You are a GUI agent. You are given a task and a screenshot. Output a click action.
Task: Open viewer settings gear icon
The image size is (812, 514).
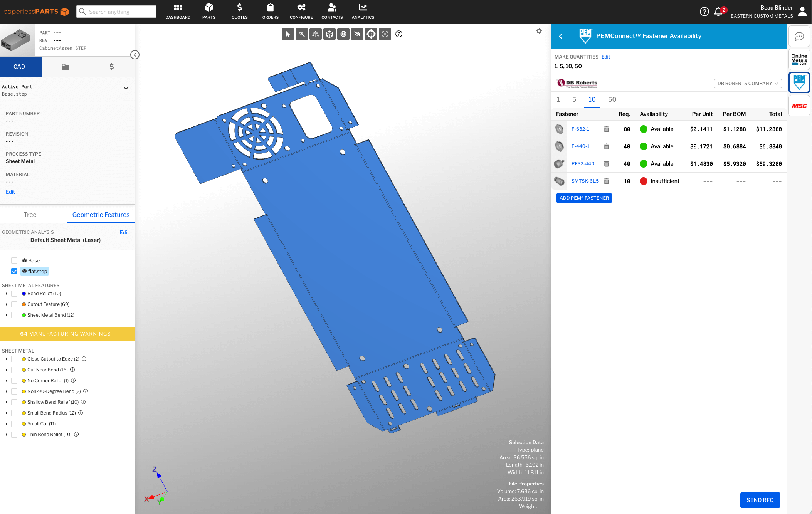tap(539, 31)
